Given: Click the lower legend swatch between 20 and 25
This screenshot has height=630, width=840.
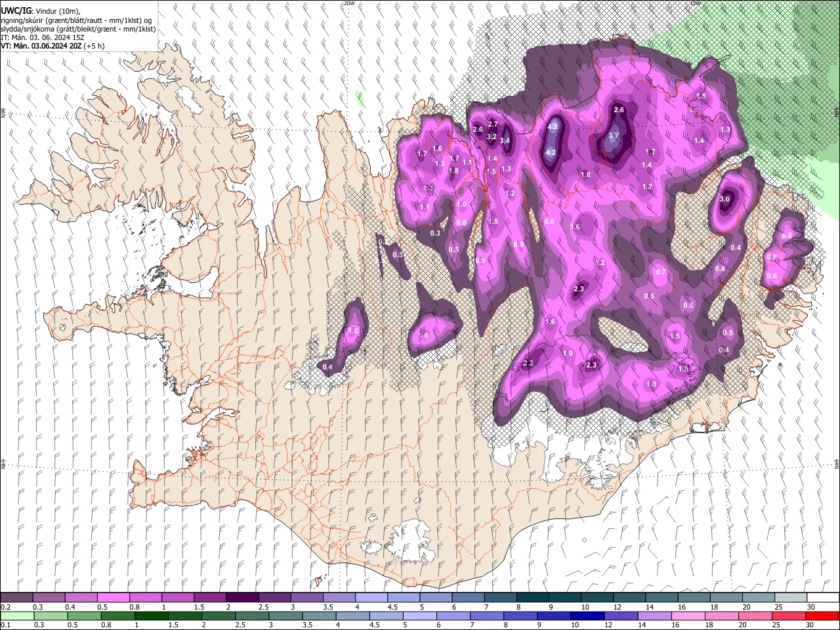Looking at the screenshot, I should 755,616.
